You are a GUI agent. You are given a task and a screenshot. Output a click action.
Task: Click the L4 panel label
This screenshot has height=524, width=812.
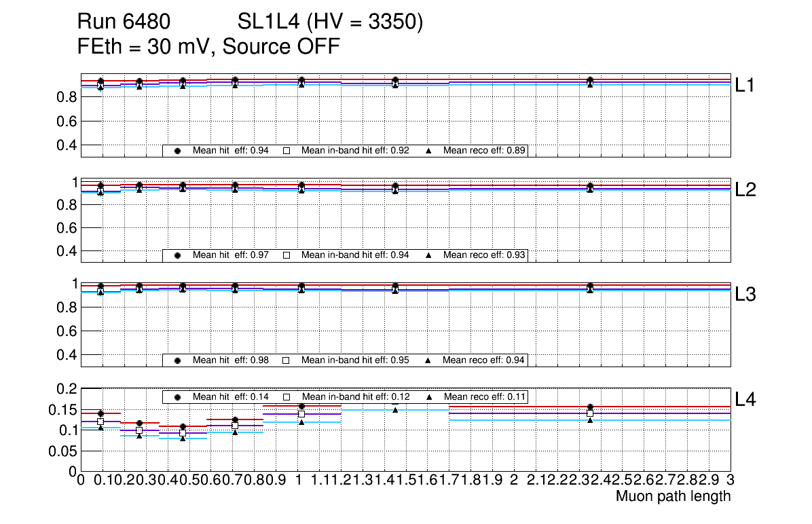pos(745,399)
